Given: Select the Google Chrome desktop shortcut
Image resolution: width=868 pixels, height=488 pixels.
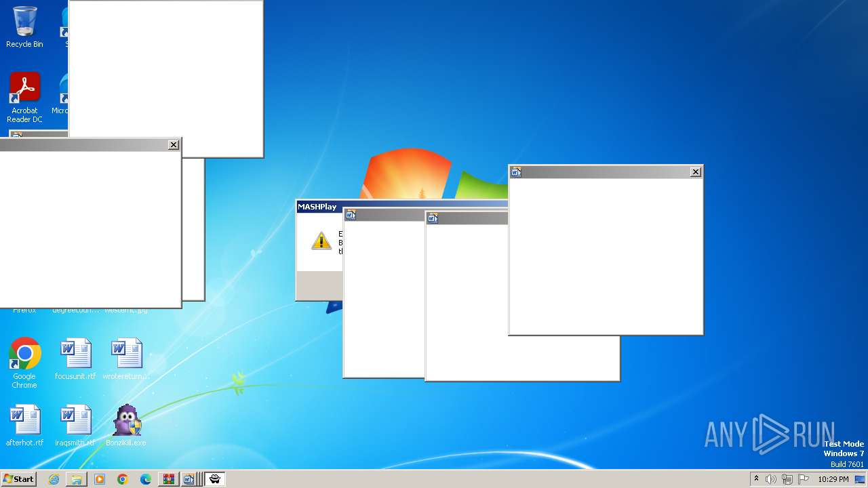Looking at the screenshot, I should point(24,363).
